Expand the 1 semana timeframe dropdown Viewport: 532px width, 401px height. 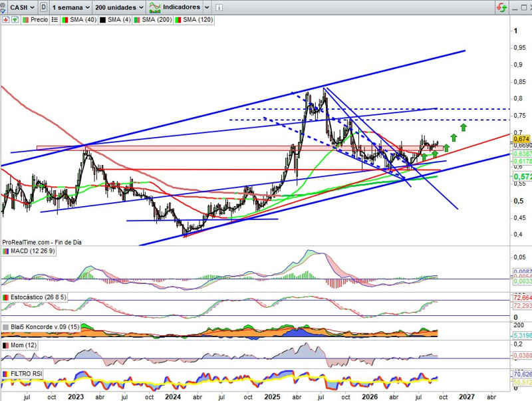[x=71, y=7]
